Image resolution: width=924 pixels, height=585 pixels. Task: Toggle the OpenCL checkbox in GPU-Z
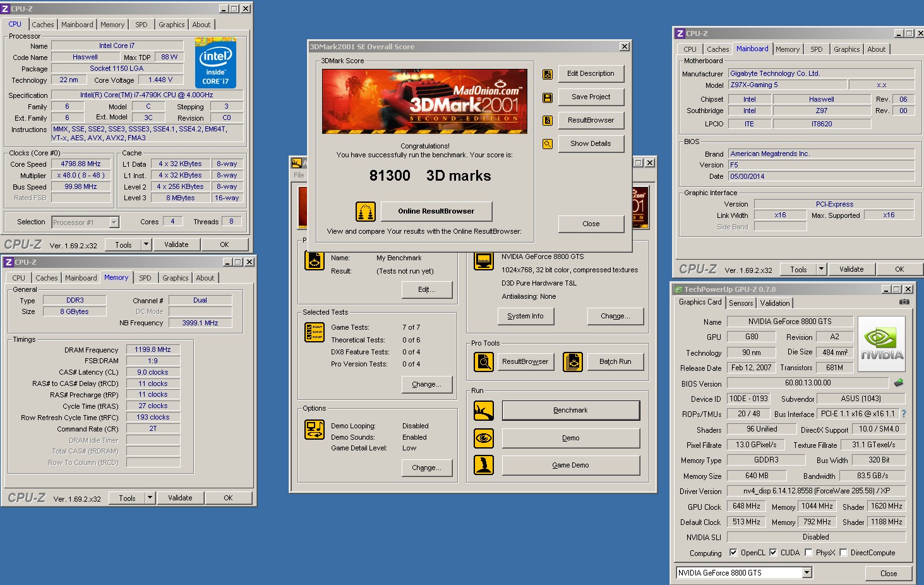point(733,552)
